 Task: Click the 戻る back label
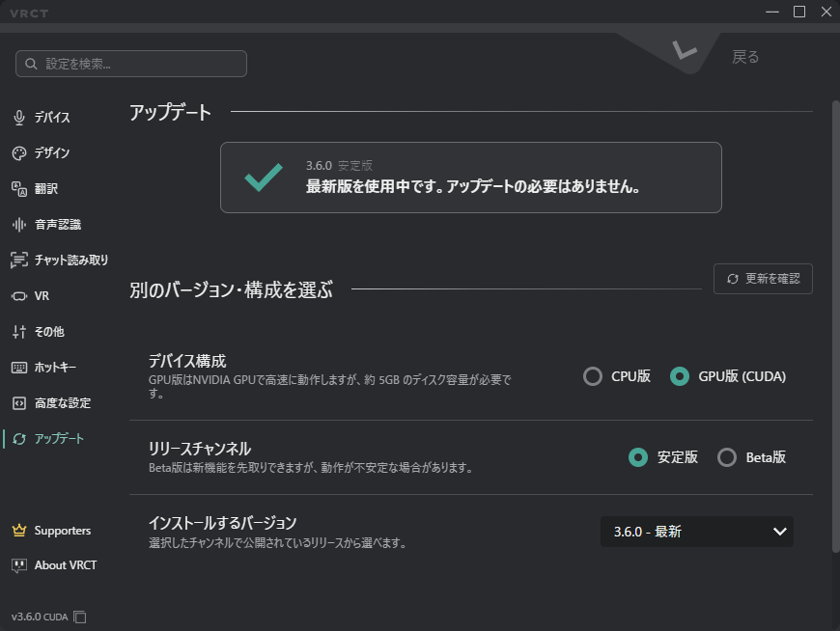tap(745, 57)
